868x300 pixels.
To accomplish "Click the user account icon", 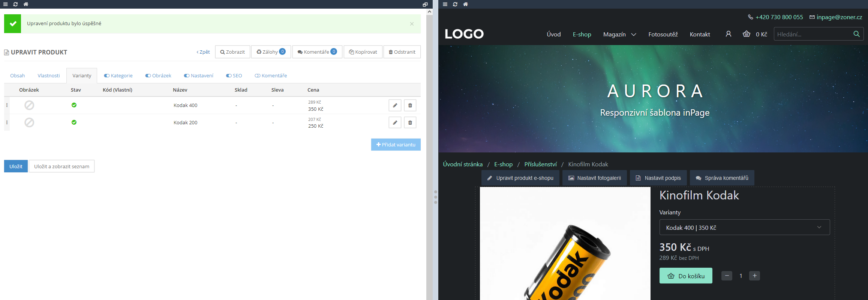I will (x=728, y=34).
